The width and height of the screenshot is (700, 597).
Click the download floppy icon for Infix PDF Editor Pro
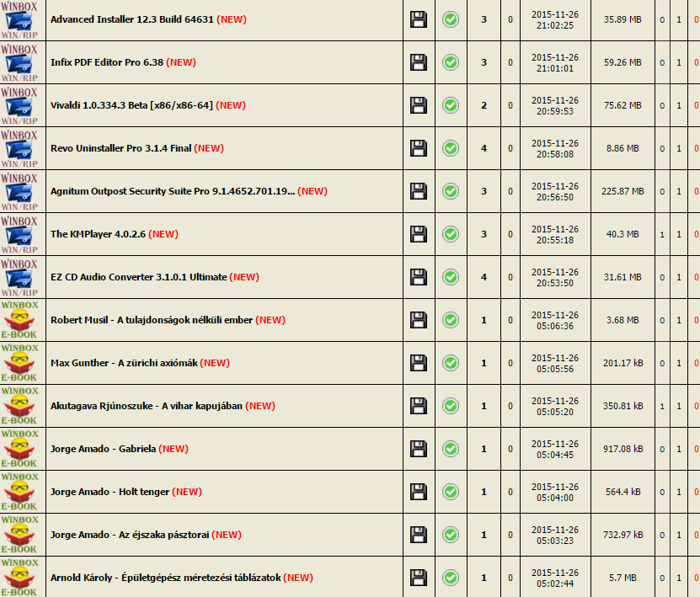419,62
